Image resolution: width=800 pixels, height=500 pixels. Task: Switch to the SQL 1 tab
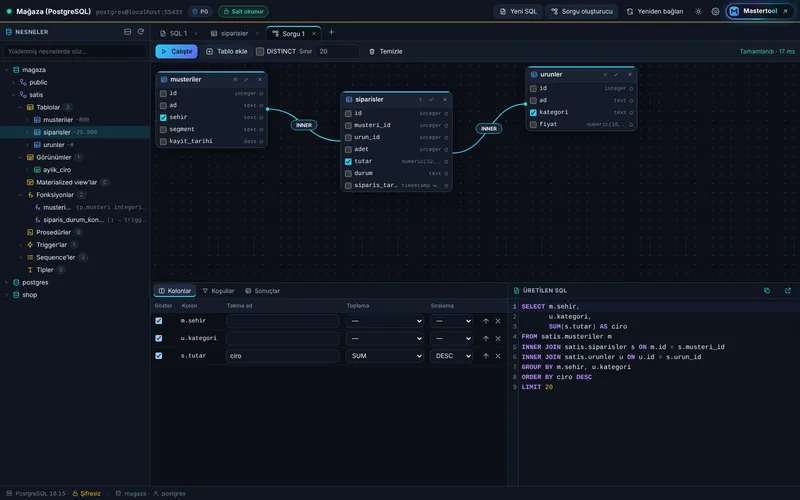point(178,34)
